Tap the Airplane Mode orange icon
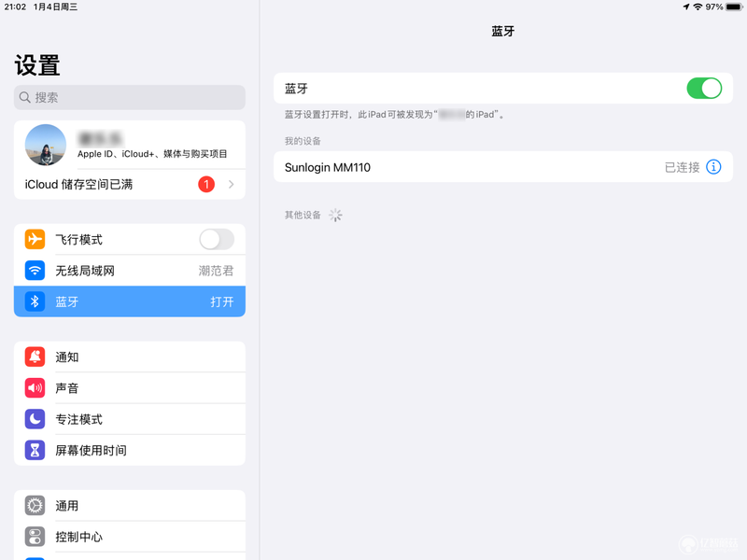This screenshot has width=747, height=560. coord(35,239)
